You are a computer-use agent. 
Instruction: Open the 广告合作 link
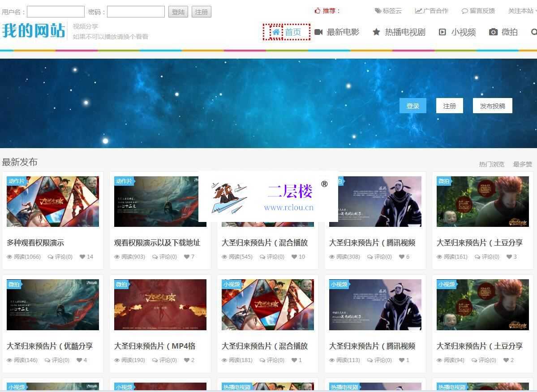(431, 11)
